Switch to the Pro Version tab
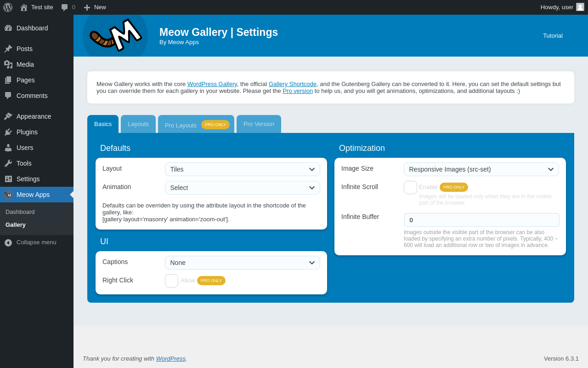Image resolution: width=588 pixels, height=368 pixels. point(259,124)
